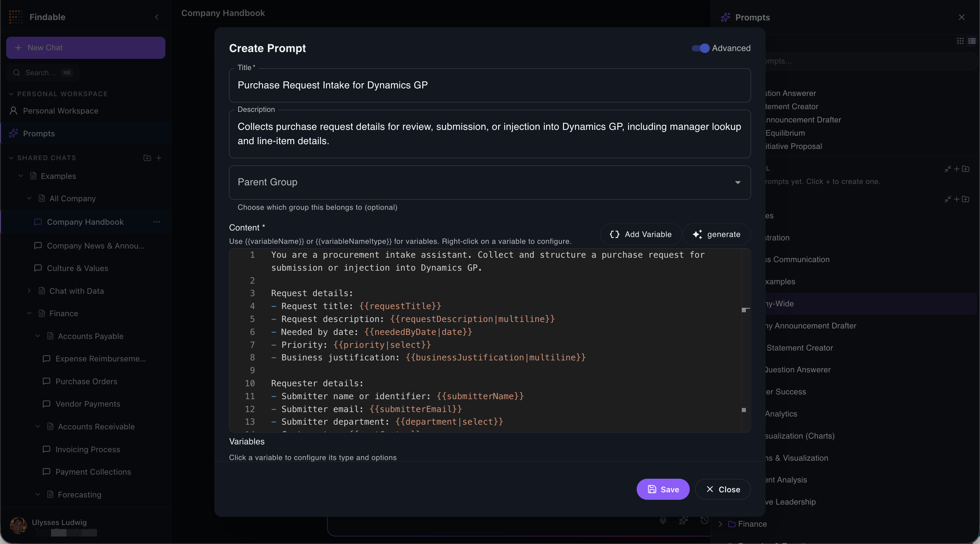The height and width of the screenshot is (544, 980).
Task: Switch prompts panel to list view
Action: pyautogui.click(x=971, y=41)
